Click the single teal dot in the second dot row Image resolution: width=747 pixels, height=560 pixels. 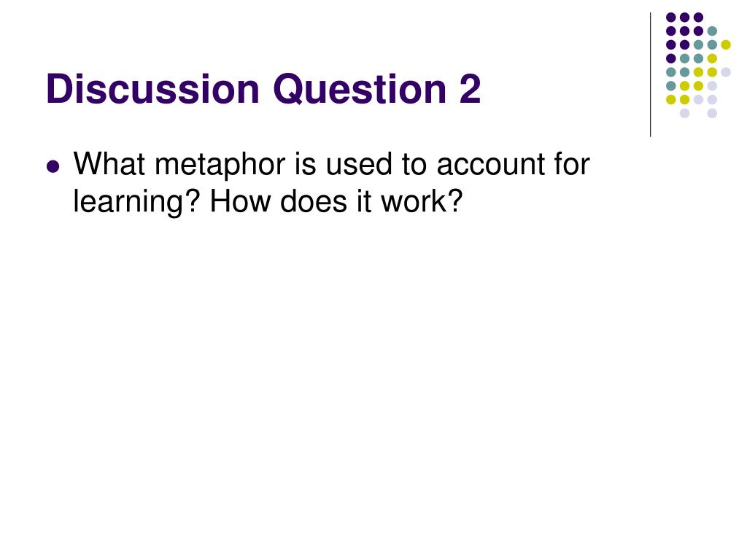(712, 31)
